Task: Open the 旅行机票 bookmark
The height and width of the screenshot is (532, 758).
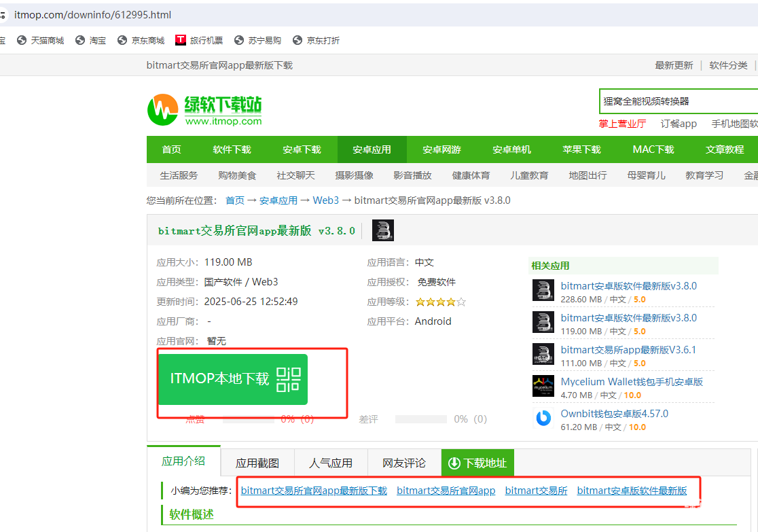Action: tap(199, 40)
